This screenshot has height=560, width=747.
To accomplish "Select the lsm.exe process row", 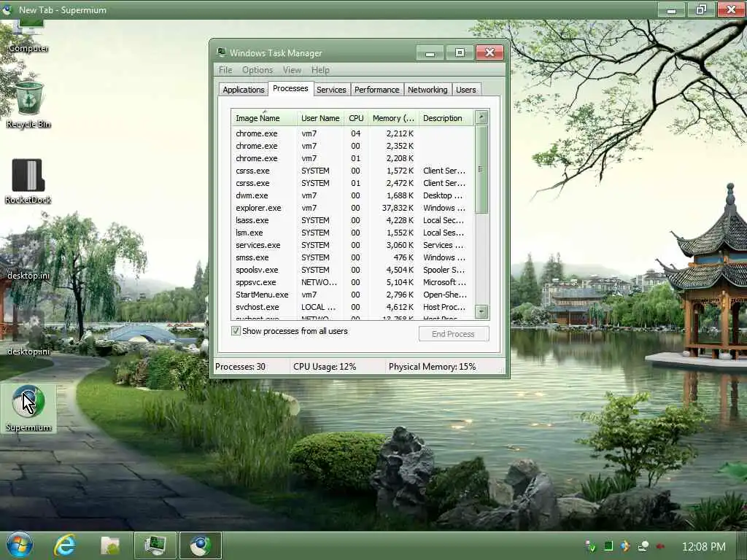I will point(352,233).
